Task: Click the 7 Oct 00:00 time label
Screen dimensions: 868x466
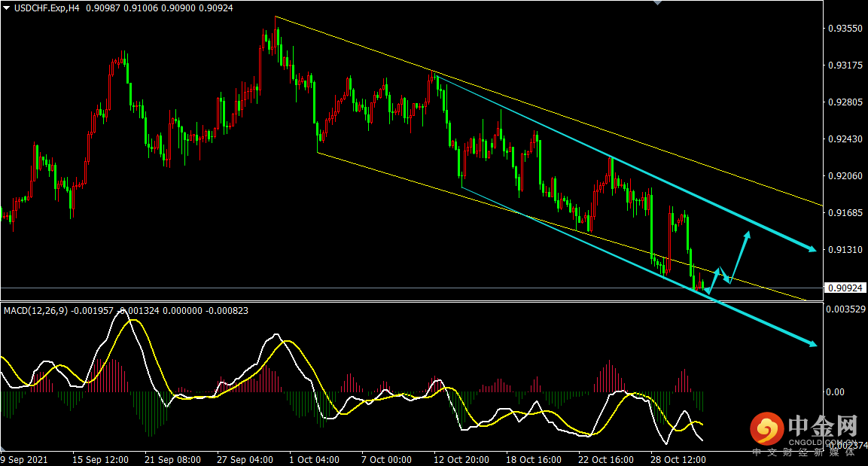Action: pyautogui.click(x=386, y=460)
